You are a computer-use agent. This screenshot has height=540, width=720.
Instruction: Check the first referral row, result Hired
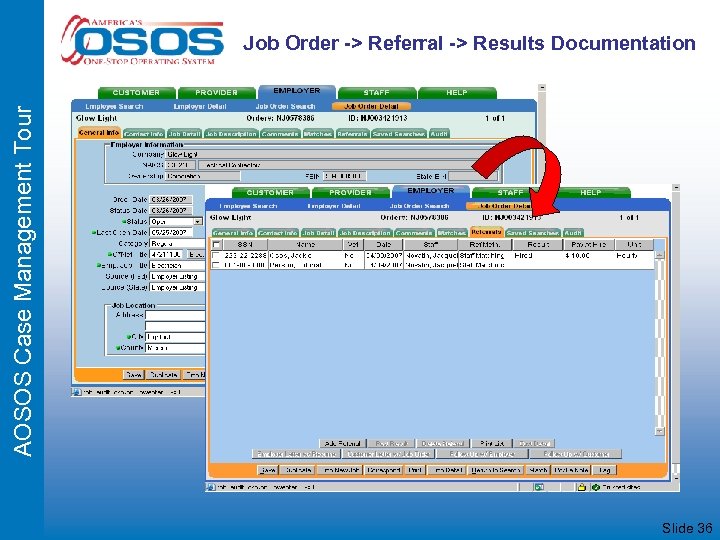coord(215,255)
